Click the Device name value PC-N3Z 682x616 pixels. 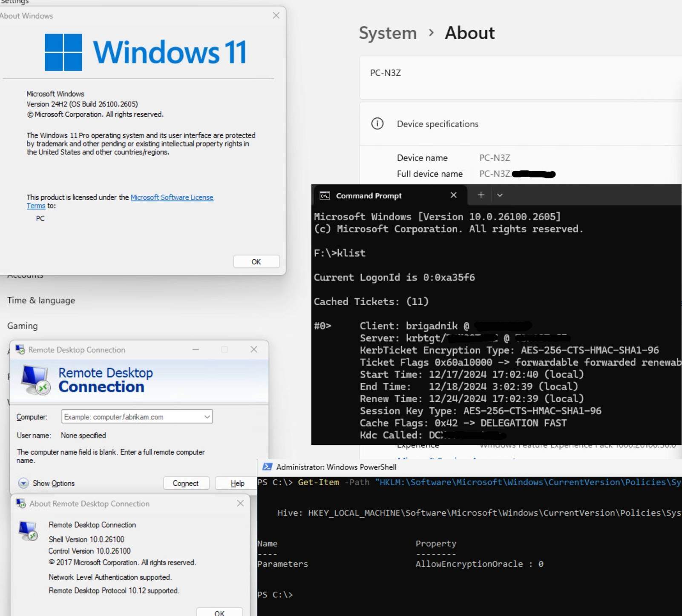pos(495,158)
